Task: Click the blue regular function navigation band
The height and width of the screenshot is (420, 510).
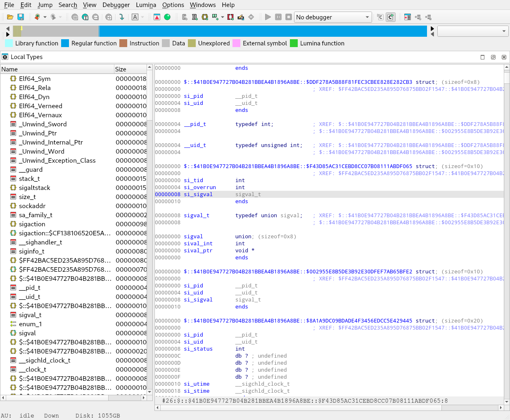Action: (x=263, y=31)
